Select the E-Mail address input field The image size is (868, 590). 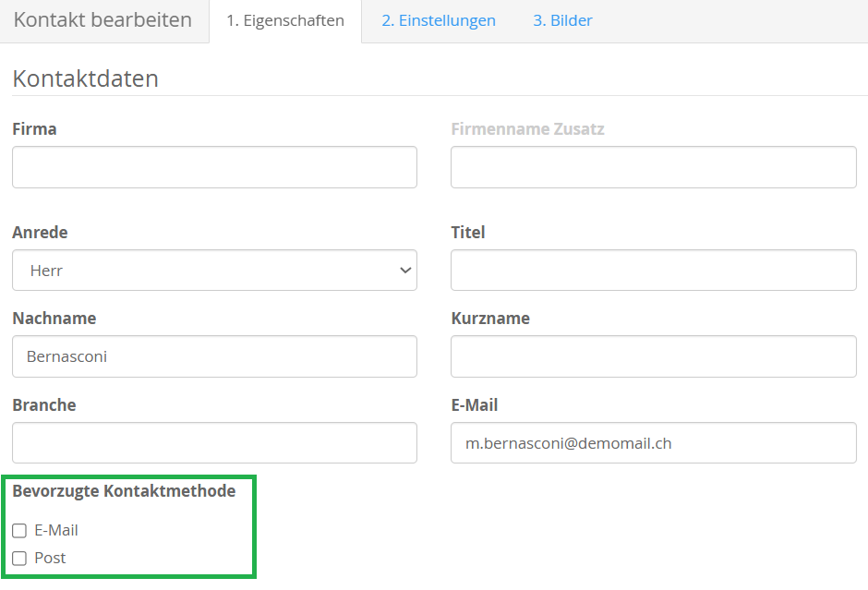[x=653, y=443]
